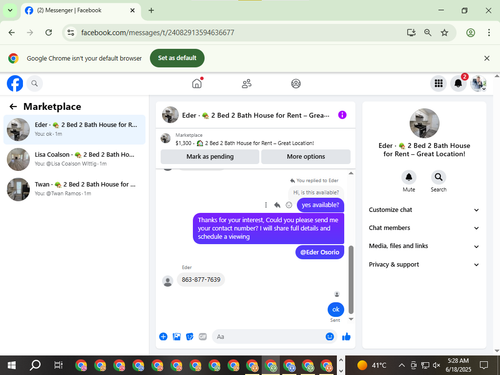Click back arrow next to Marketplace
Image resolution: width=500 pixels, height=375 pixels.
click(13, 107)
